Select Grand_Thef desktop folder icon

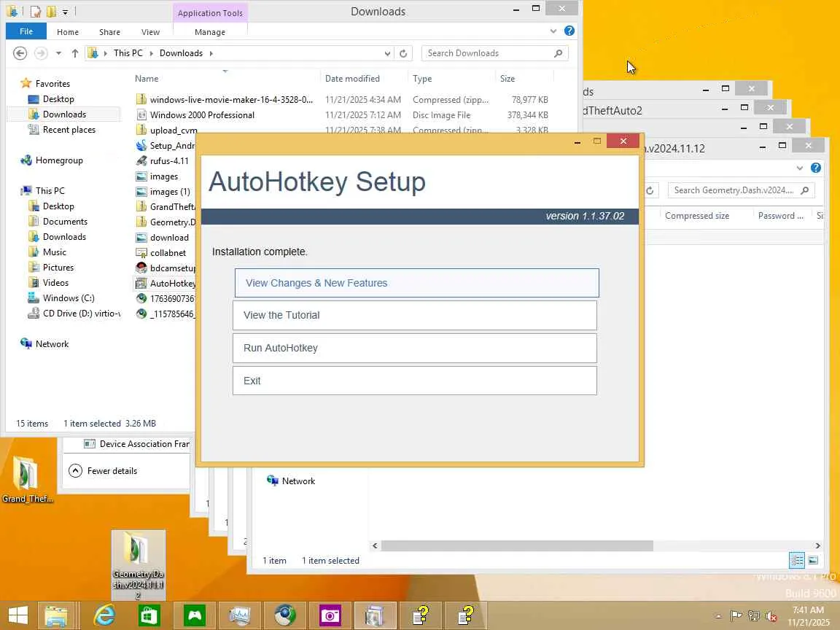tap(27, 480)
